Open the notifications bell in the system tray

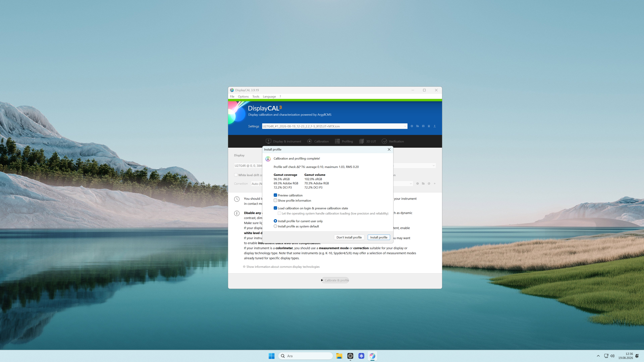[x=637, y=356]
